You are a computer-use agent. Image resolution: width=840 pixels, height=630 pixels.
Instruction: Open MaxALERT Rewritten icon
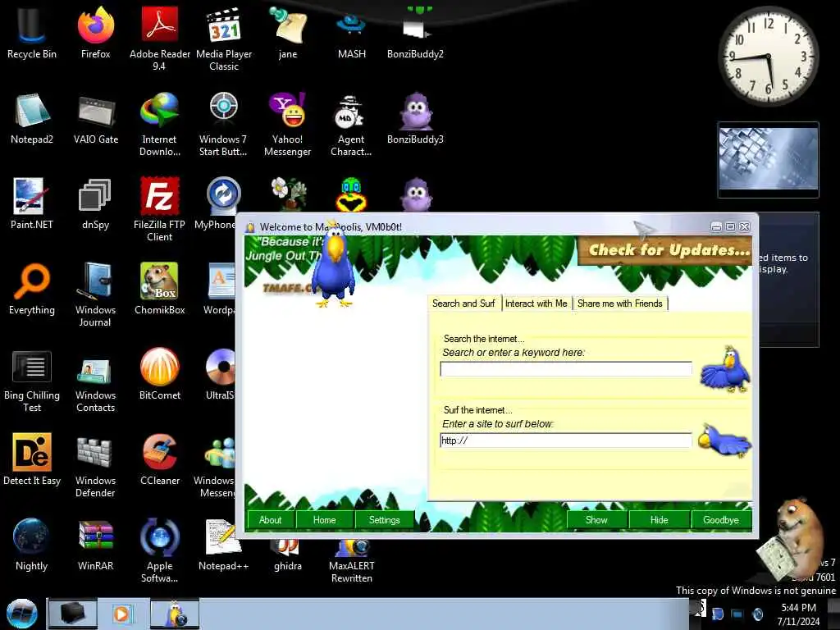(x=351, y=563)
